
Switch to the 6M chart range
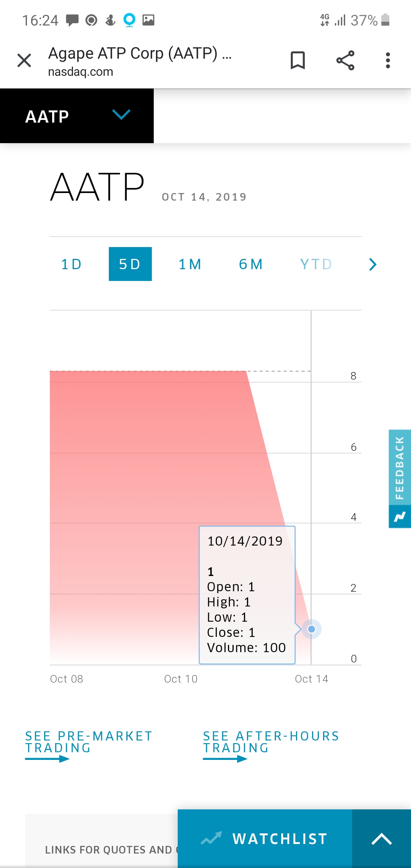(x=251, y=264)
